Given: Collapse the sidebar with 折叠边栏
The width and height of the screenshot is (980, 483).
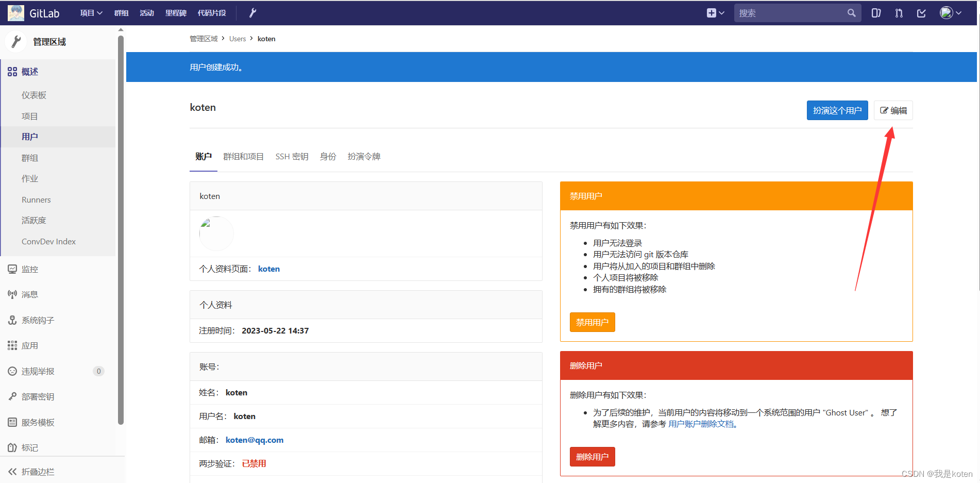Looking at the screenshot, I should 31,472.
